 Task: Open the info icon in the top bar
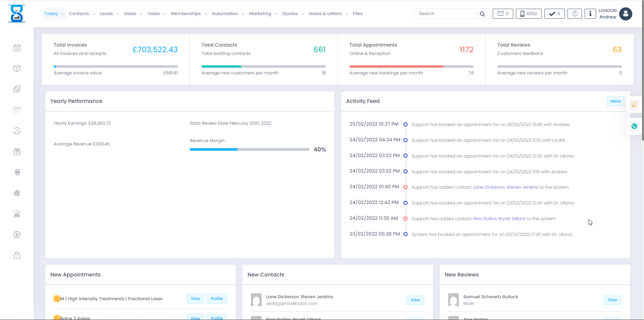[x=590, y=14]
